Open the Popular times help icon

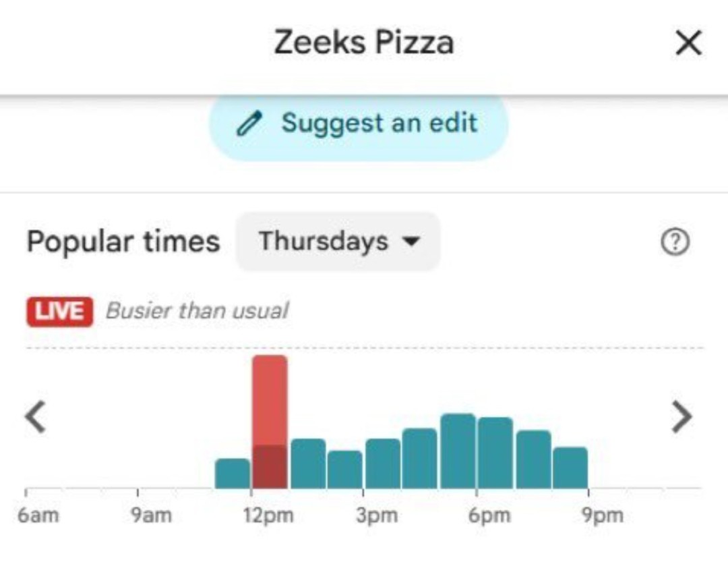(x=675, y=242)
